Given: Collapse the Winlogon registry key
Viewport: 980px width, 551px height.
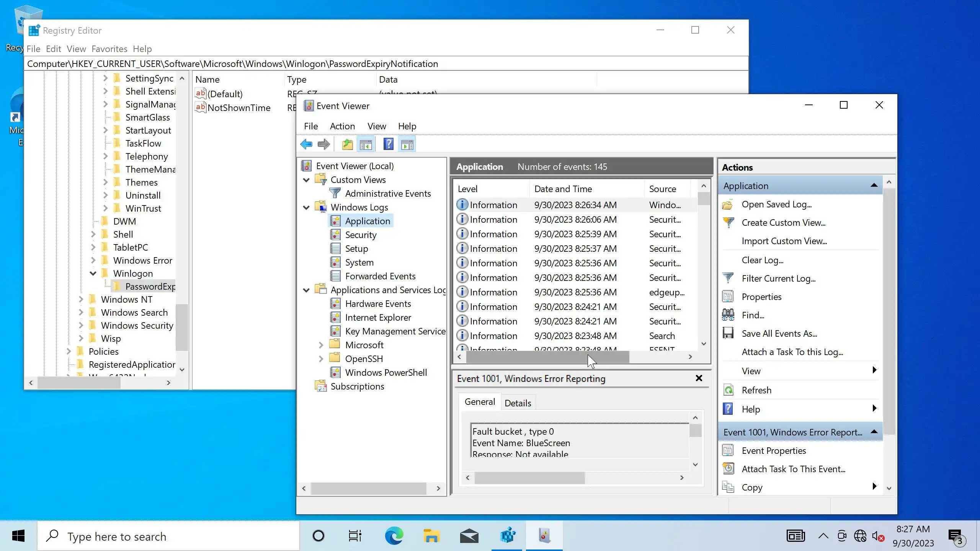Looking at the screenshot, I should 93,274.
